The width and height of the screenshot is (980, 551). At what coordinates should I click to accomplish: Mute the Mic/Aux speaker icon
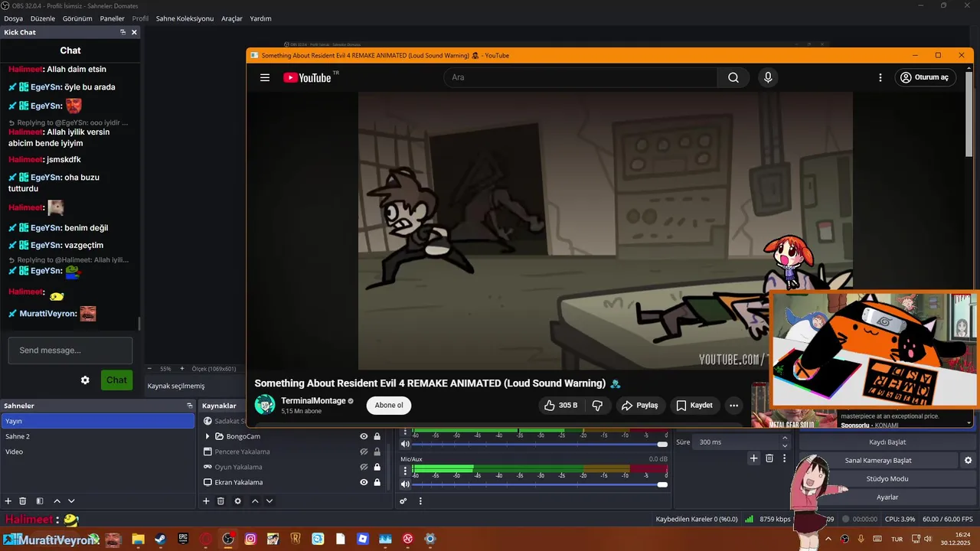click(x=405, y=484)
